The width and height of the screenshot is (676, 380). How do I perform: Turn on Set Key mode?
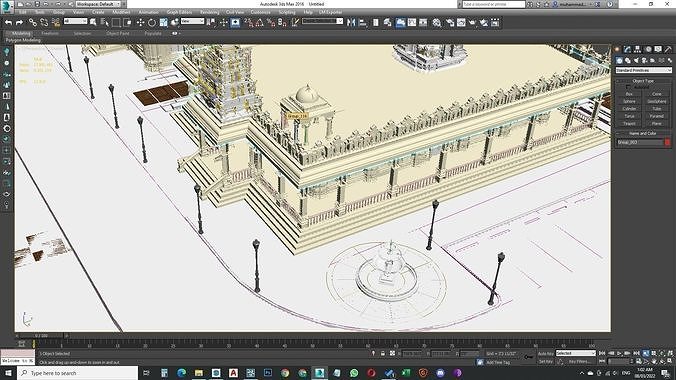[545, 361]
